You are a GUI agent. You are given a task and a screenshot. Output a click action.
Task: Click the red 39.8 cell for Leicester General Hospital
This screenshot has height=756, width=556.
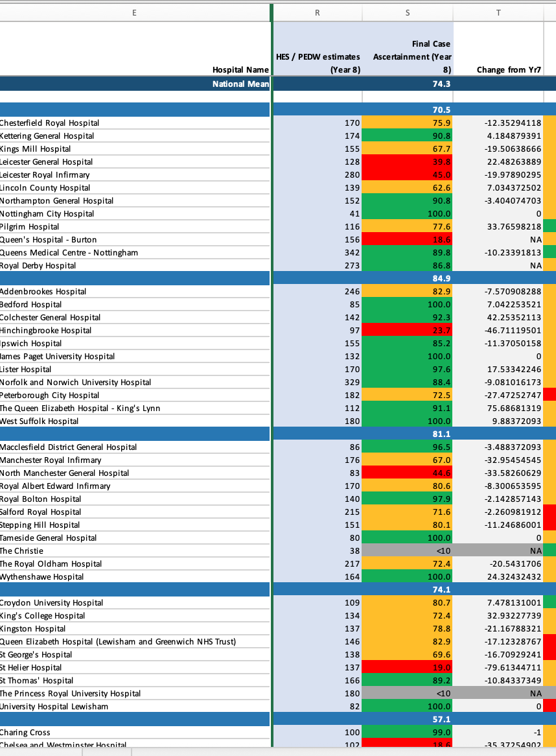407,161
